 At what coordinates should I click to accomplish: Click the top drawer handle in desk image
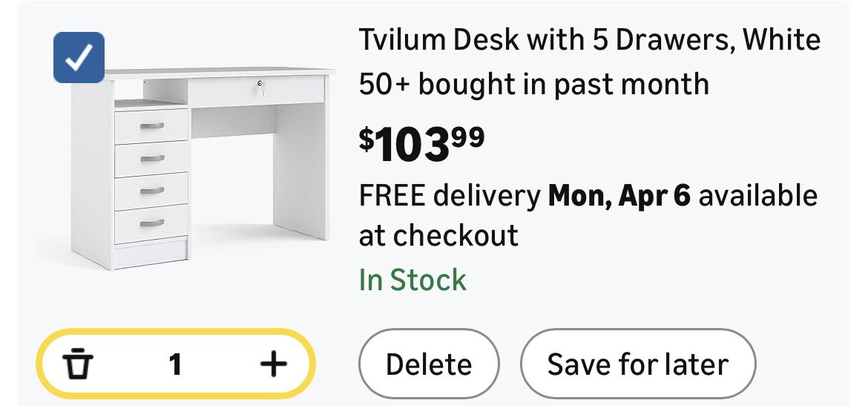[x=151, y=125]
